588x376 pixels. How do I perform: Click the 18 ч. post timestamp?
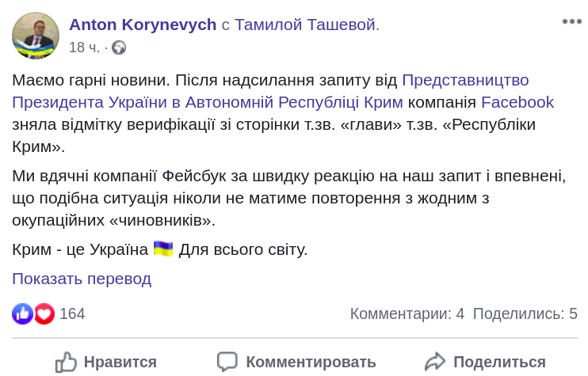[84, 47]
